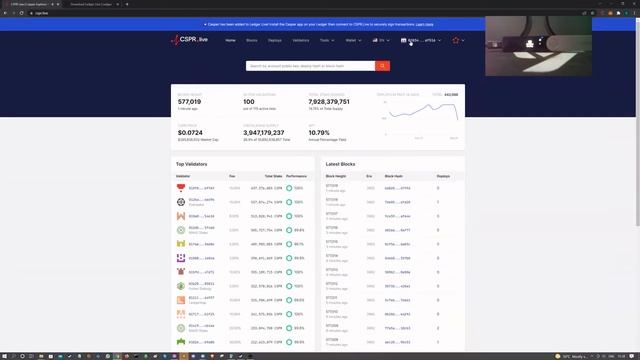Image resolution: width=640 pixels, height=360 pixels.
Task: Open the Windows Start button
Action: 4,356
